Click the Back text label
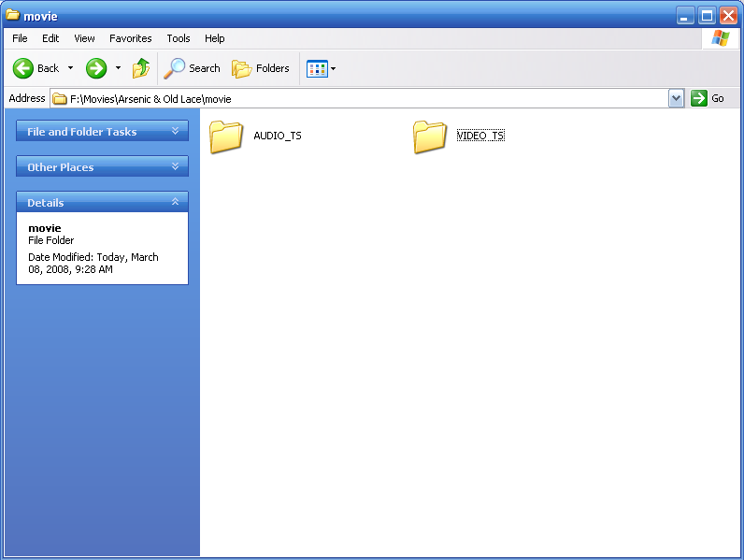Image resolution: width=744 pixels, height=560 pixels. [x=49, y=68]
